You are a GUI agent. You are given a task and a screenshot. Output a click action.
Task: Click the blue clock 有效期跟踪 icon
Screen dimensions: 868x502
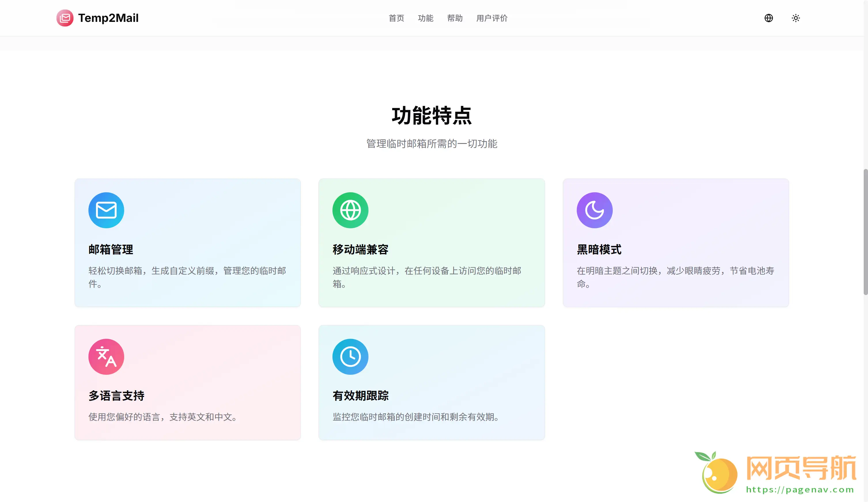pyautogui.click(x=350, y=356)
